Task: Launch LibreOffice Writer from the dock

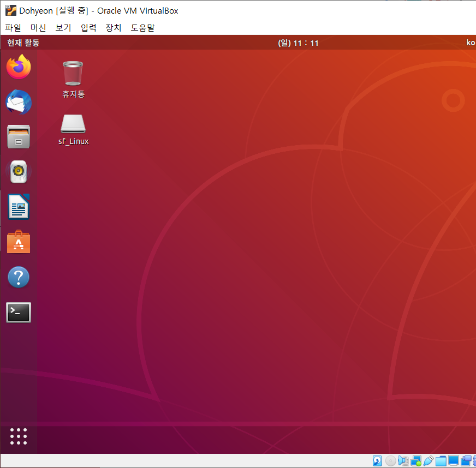Action: (x=19, y=207)
